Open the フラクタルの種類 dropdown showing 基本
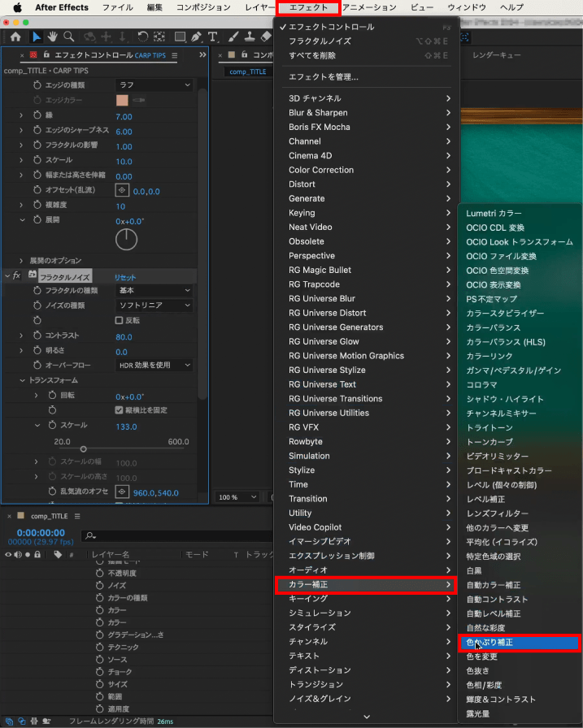This screenshot has height=728, width=583. click(x=154, y=290)
